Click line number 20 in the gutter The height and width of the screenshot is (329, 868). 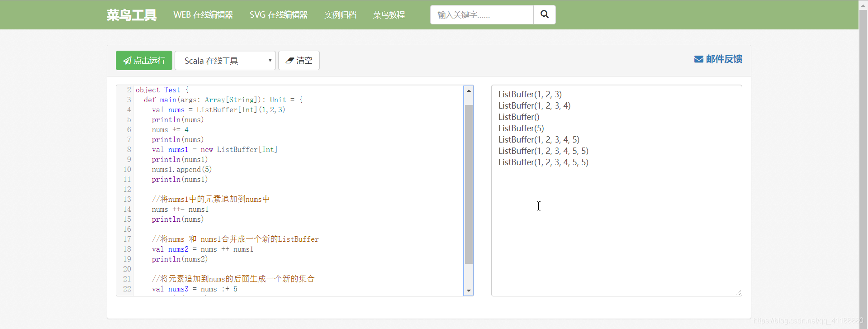click(127, 269)
